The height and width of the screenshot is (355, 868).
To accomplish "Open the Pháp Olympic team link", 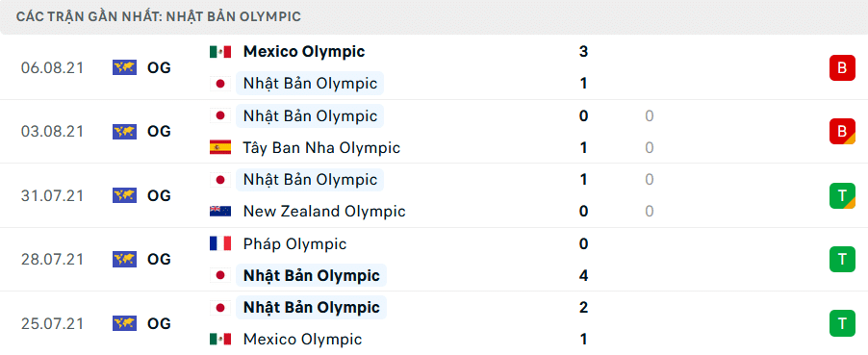I will (295, 243).
